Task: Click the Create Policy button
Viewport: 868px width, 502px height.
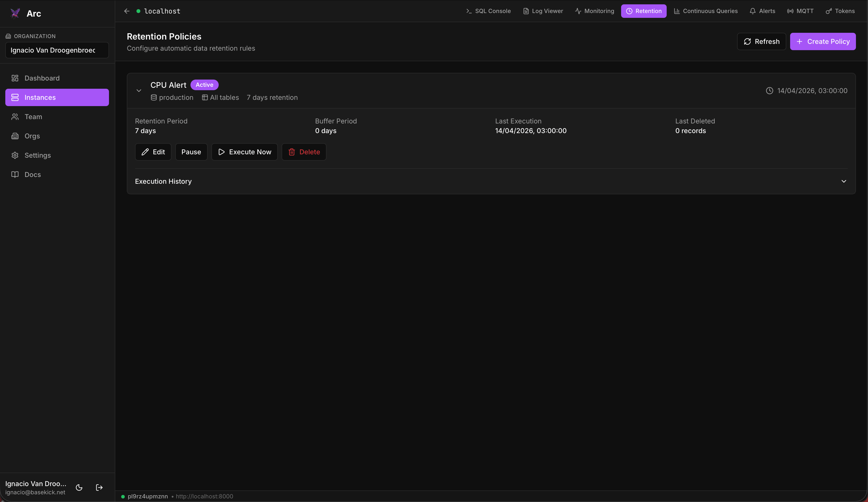Action: [823, 41]
